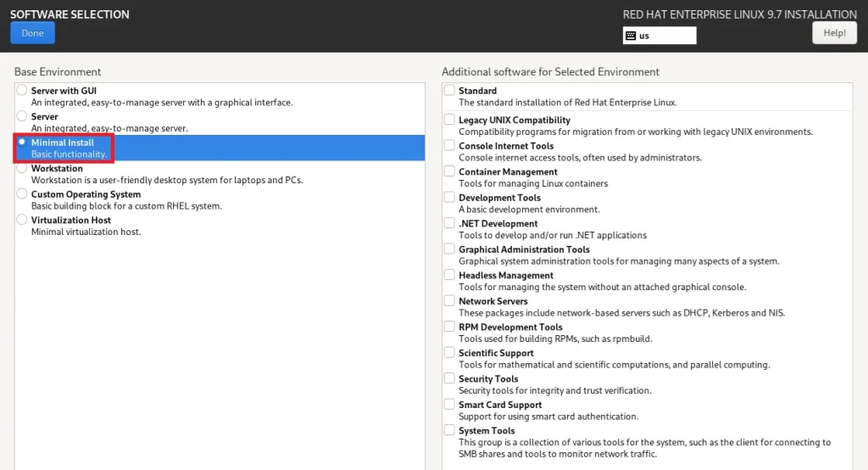
Task: Tick the .NET Development checkbox
Action: point(449,224)
